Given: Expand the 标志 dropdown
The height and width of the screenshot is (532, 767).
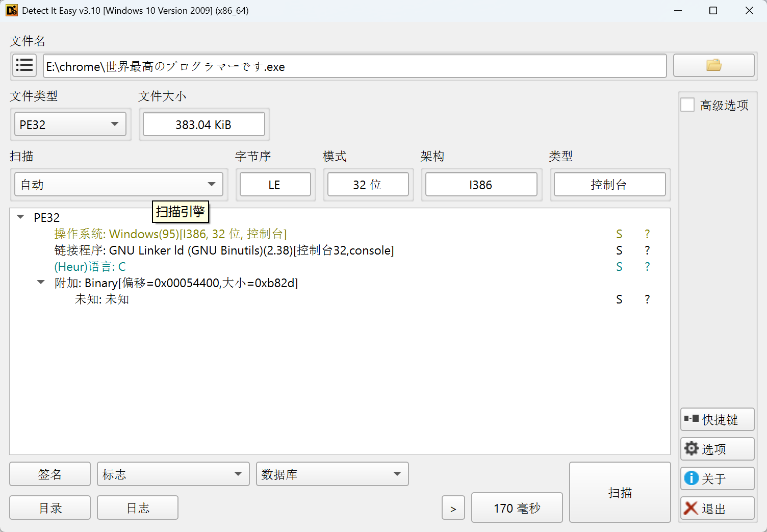Looking at the screenshot, I should pos(173,474).
